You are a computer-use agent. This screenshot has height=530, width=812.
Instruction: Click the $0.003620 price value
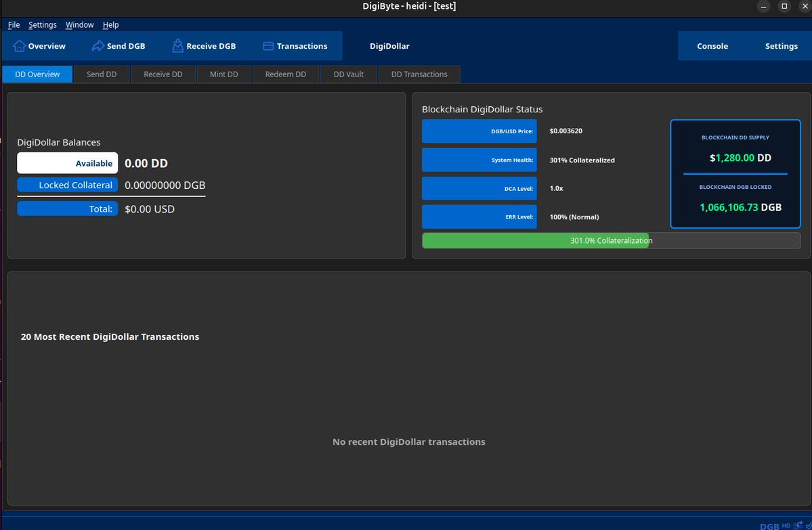565,131
